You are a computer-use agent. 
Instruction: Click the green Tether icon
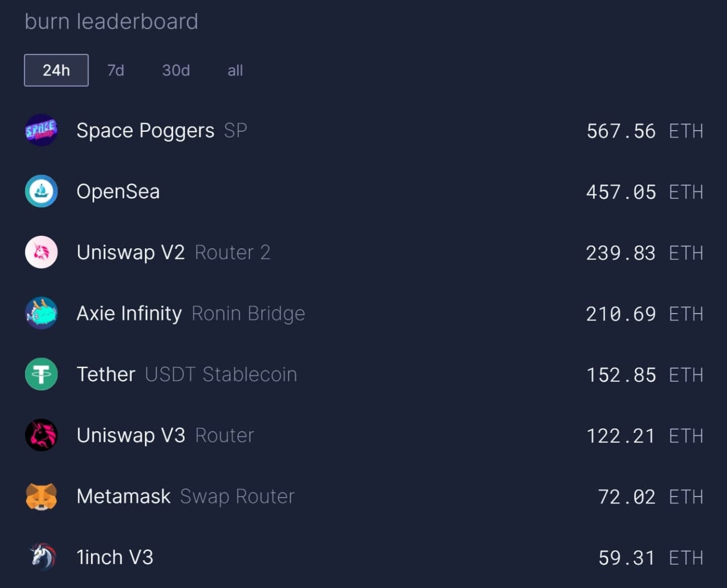tap(41, 374)
